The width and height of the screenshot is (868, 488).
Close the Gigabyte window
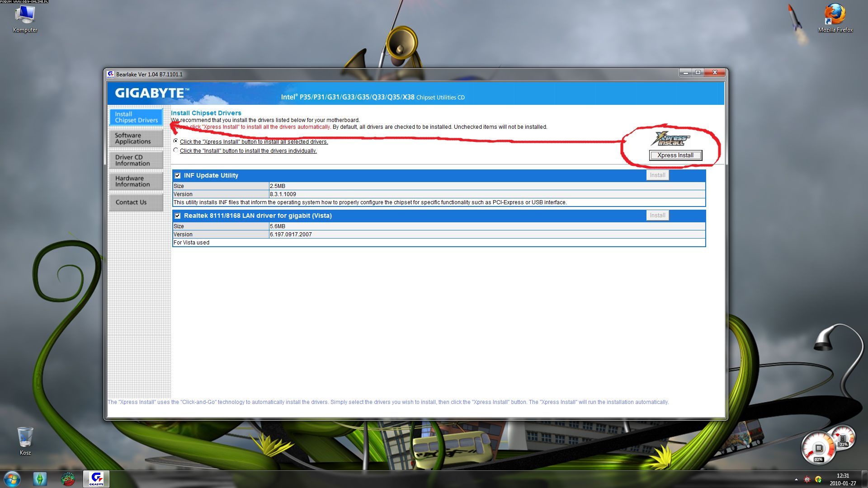(715, 72)
